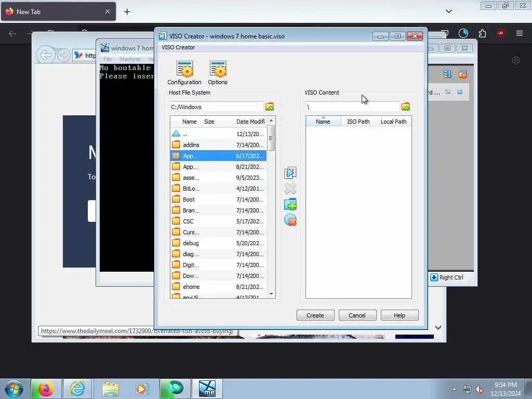Open the Firefox list-all-tabs chevron
This screenshot has height=399, width=532.
coord(448,11)
